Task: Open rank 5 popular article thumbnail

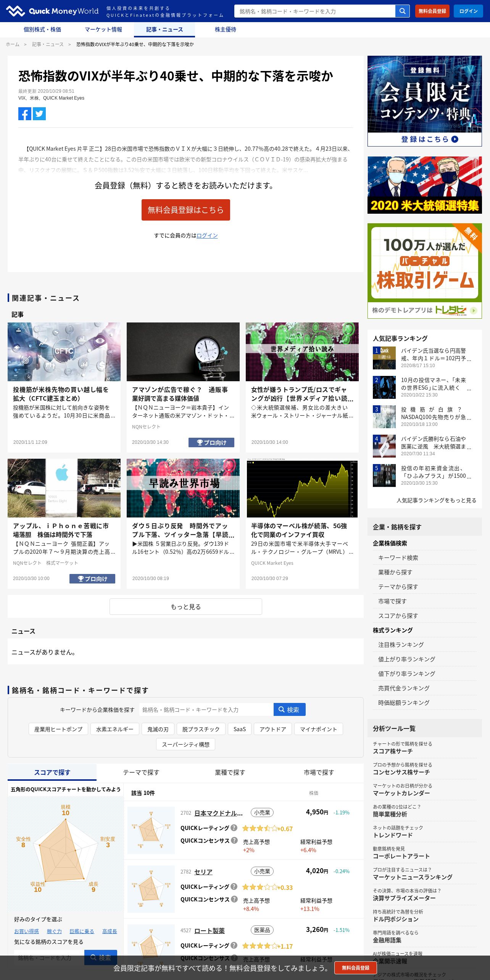Action: [384, 475]
